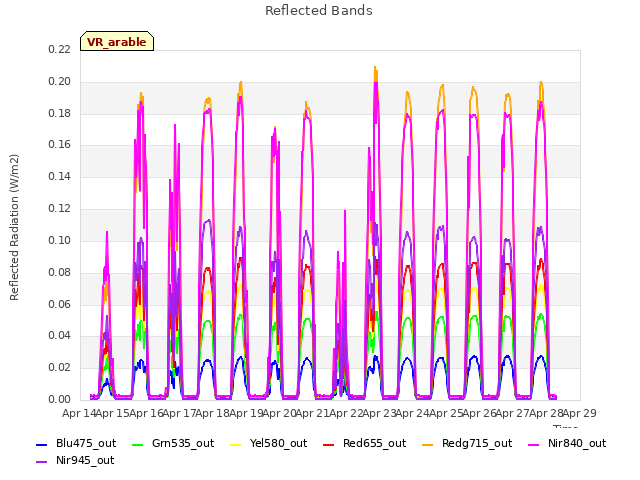
Task: Click the Apr 24 x-axis tick label
Action: pyautogui.click(x=413, y=413)
